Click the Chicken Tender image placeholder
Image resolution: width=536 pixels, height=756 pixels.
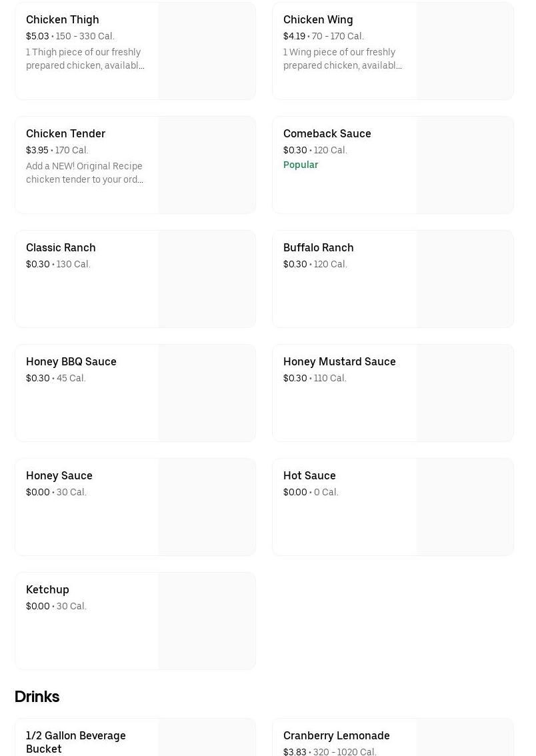tap(207, 165)
